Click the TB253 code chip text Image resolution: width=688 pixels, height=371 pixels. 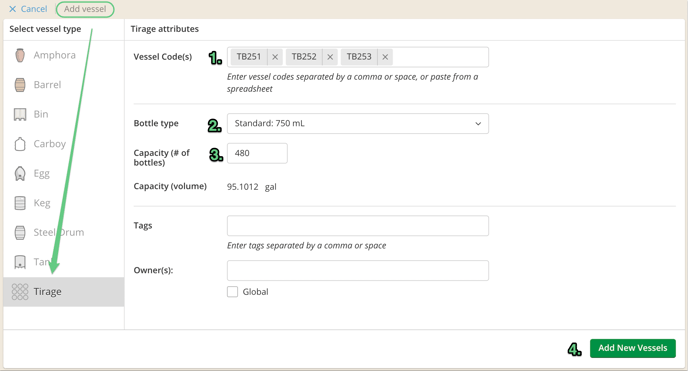(x=359, y=57)
